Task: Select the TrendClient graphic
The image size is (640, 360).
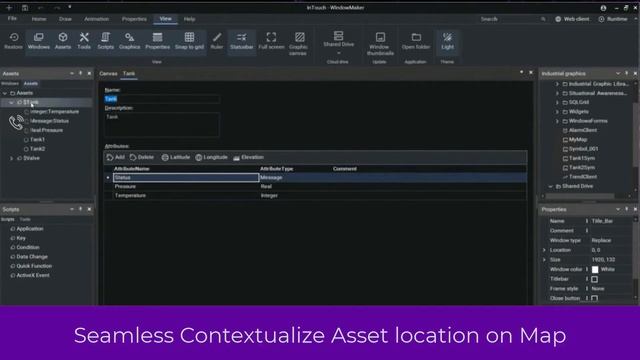Action: [x=583, y=177]
